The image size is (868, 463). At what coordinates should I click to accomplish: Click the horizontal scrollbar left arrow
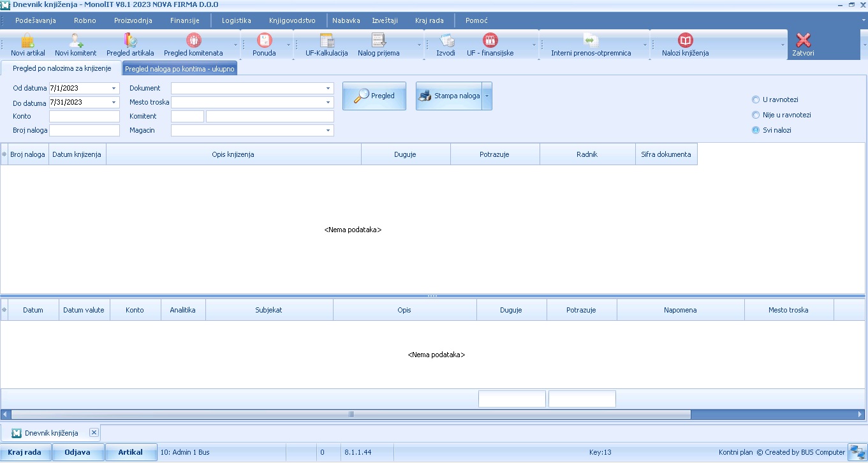tap(5, 414)
